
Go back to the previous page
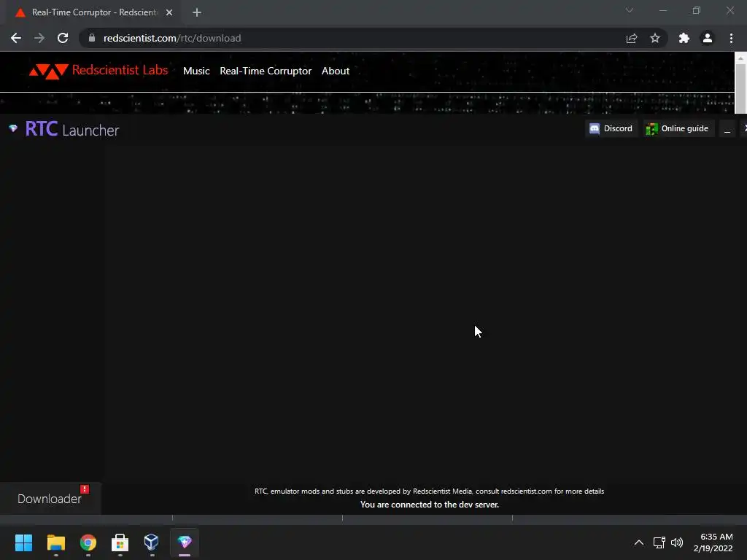pyautogui.click(x=16, y=38)
